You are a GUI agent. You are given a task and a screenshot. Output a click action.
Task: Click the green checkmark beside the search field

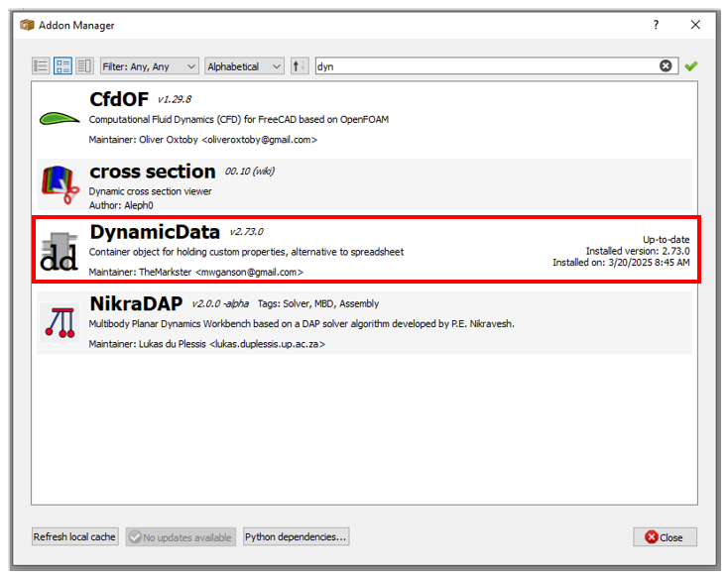691,66
